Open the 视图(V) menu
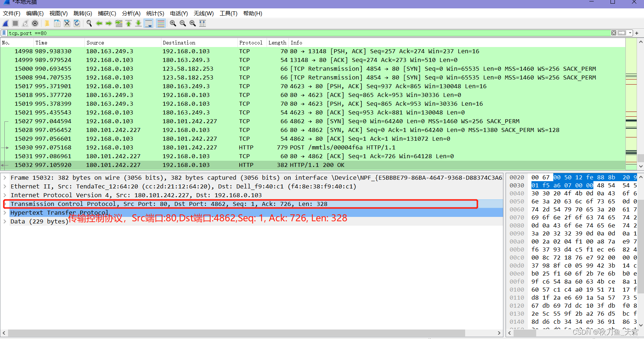 pos(59,13)
